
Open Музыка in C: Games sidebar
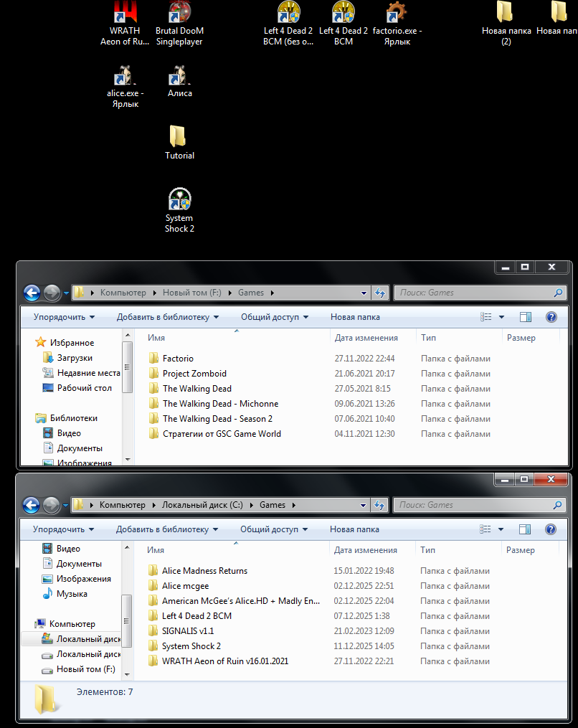coord(65,593)
